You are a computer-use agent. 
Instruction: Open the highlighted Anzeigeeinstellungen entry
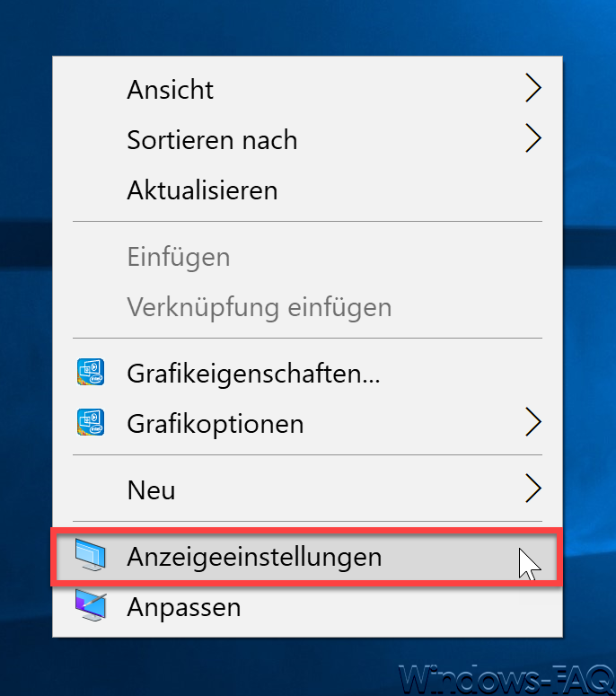pos(308,557)
